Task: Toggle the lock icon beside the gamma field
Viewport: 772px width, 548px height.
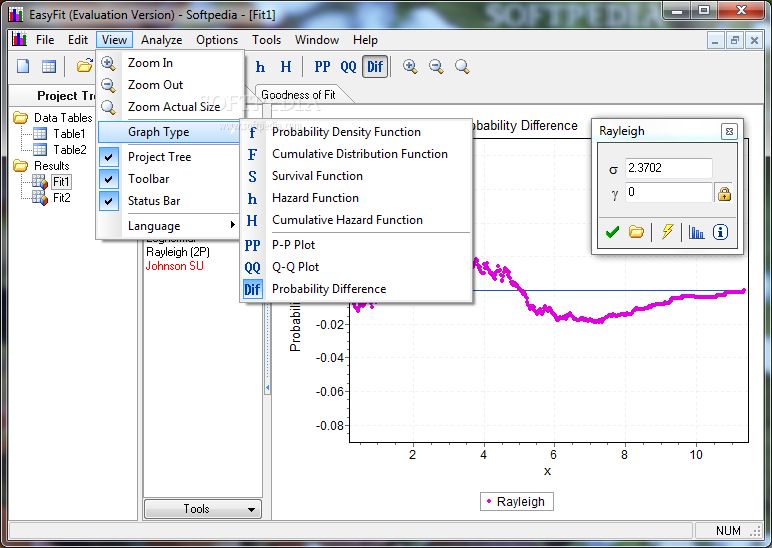Action: tap(724, 193)
